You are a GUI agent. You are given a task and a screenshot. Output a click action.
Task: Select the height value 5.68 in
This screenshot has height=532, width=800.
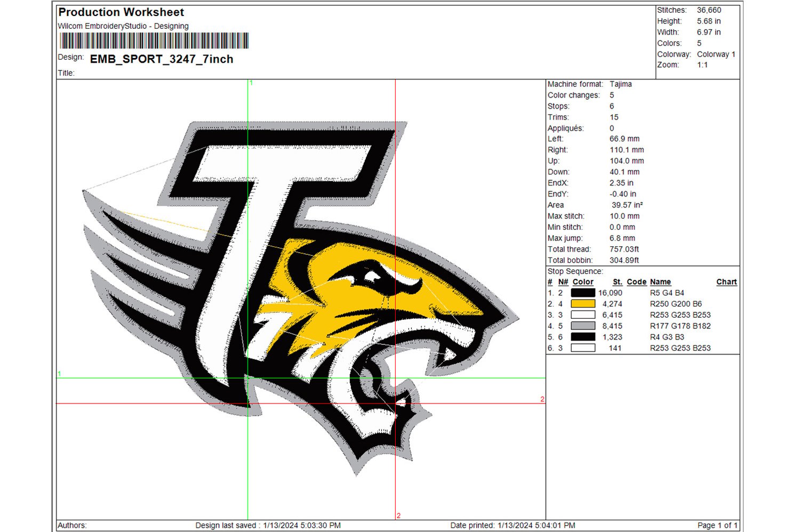coord(709,21)
